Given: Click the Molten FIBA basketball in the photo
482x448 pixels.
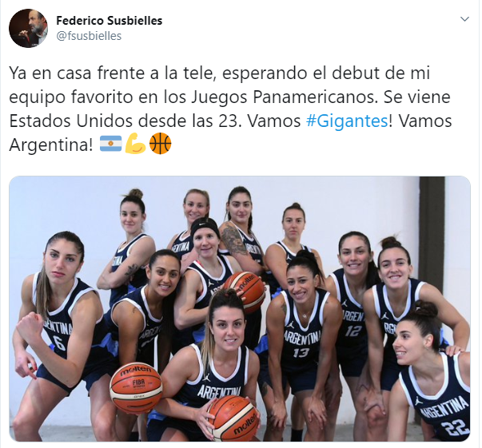Looking at the screenshot, I should tap(136, 387).
